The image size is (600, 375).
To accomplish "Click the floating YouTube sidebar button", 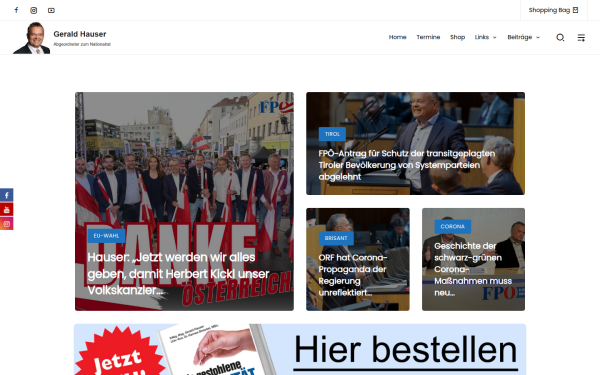I will (7, 209).
